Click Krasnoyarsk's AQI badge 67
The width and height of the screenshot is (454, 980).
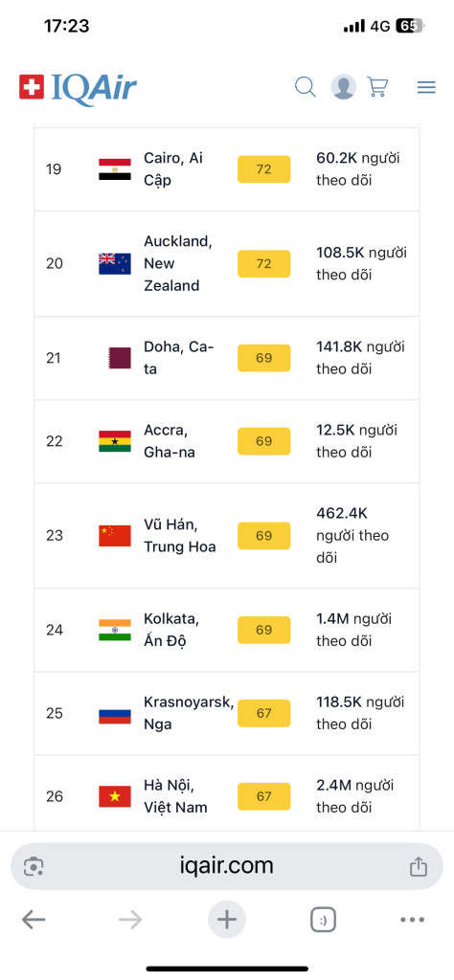click(264, 713)
